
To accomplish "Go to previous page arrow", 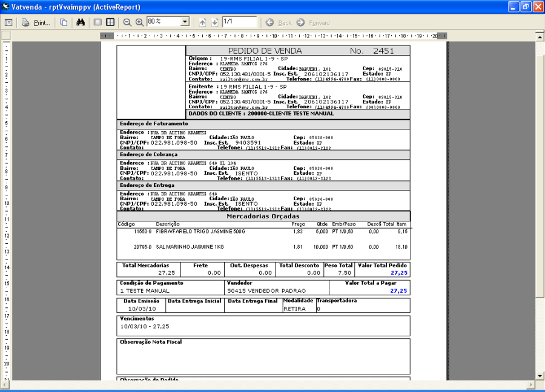I will tap(202, 22).
